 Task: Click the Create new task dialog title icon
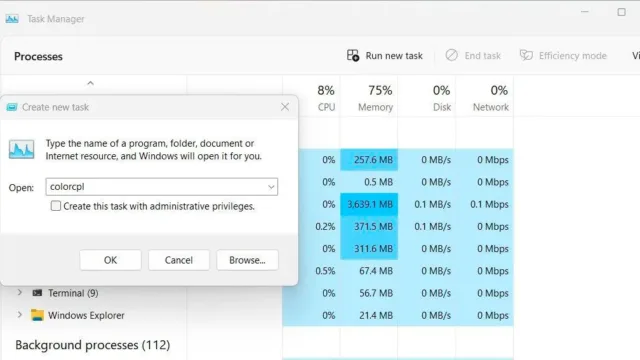point(12,107)
